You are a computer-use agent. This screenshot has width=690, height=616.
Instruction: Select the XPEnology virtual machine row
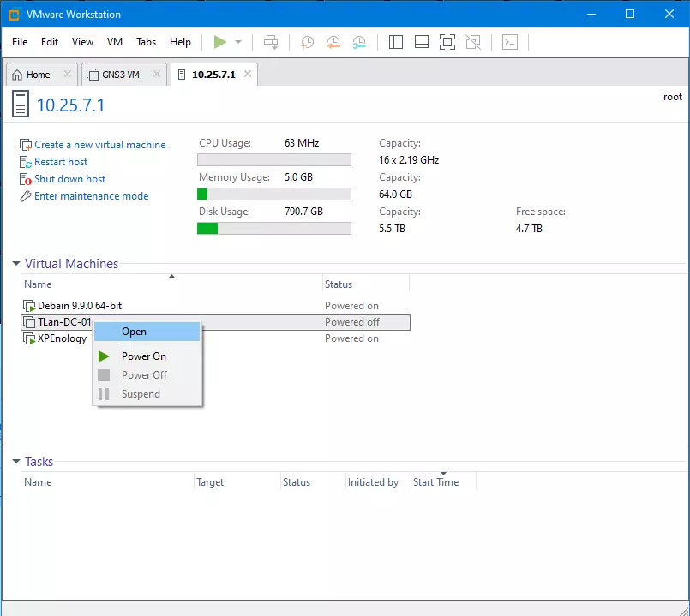pyautogui.click(x=62, y=338)
